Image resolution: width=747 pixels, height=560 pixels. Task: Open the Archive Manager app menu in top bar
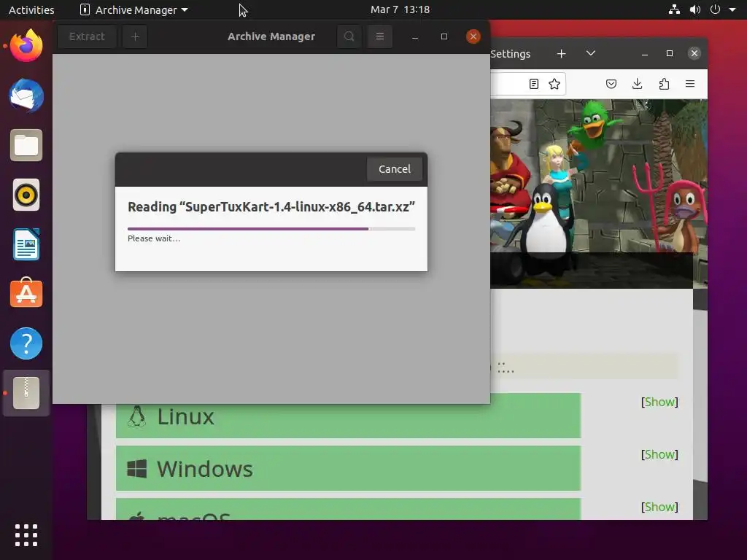click(134, 9)
